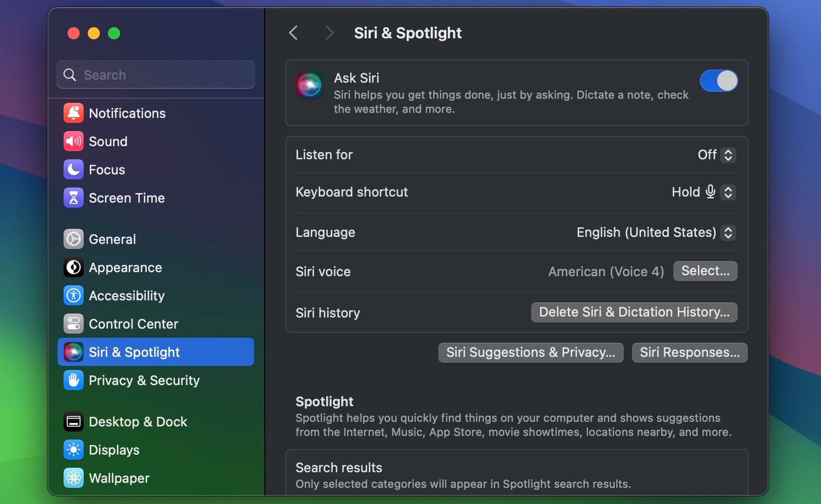The width and height of the screenshot is (821, 504).
Task: Click the colorful Siri icon beside Ask Siri
Action: (x=309, y=85)
